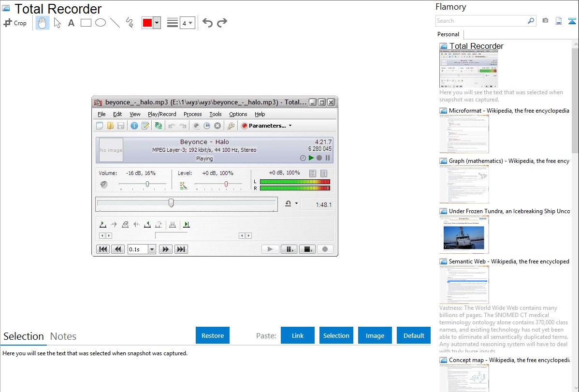579x392 pixels.
Task: Select the text annotation tool
Action: click(71, 23)
